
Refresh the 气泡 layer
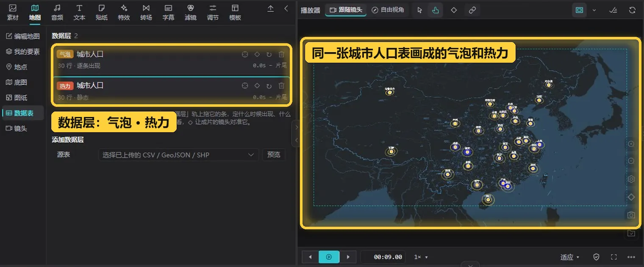tap(269, 54)
